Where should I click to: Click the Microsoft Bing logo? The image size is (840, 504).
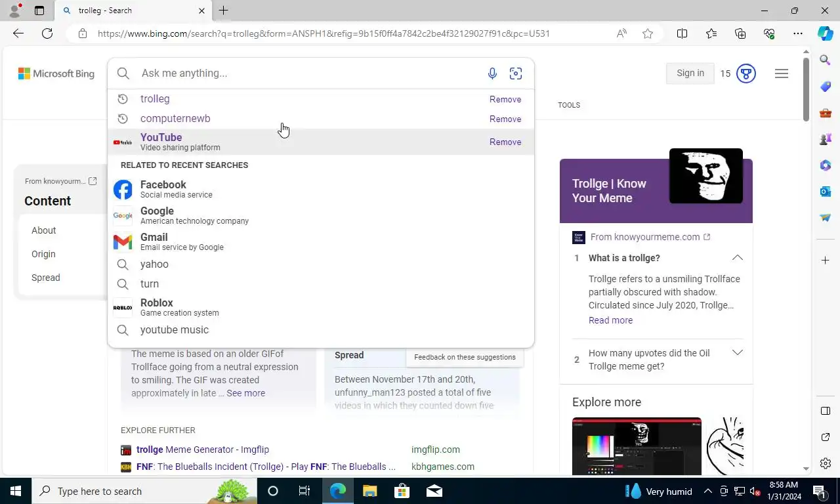(x=56, y=73)
